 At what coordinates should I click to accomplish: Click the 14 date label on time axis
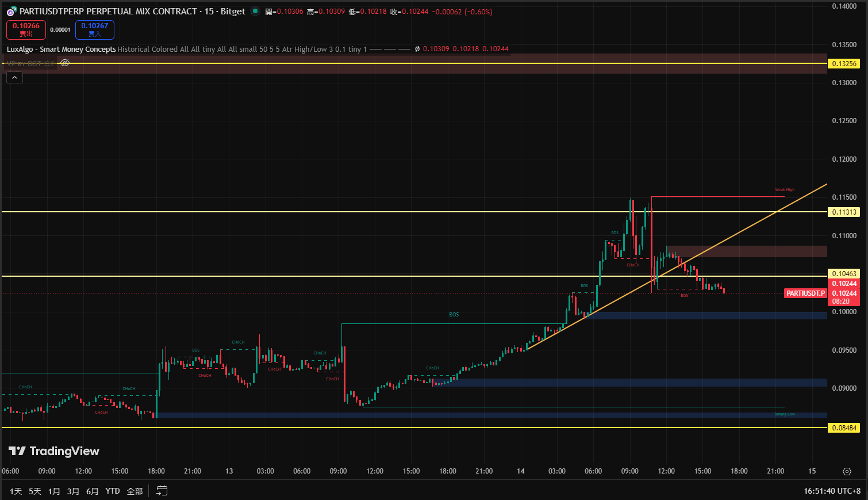point(521,471)
